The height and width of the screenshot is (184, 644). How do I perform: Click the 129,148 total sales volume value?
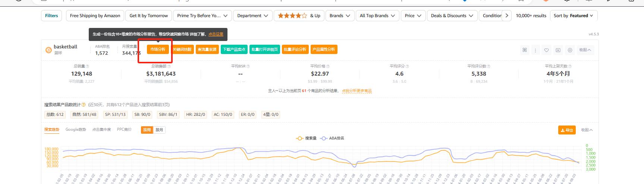82,74
